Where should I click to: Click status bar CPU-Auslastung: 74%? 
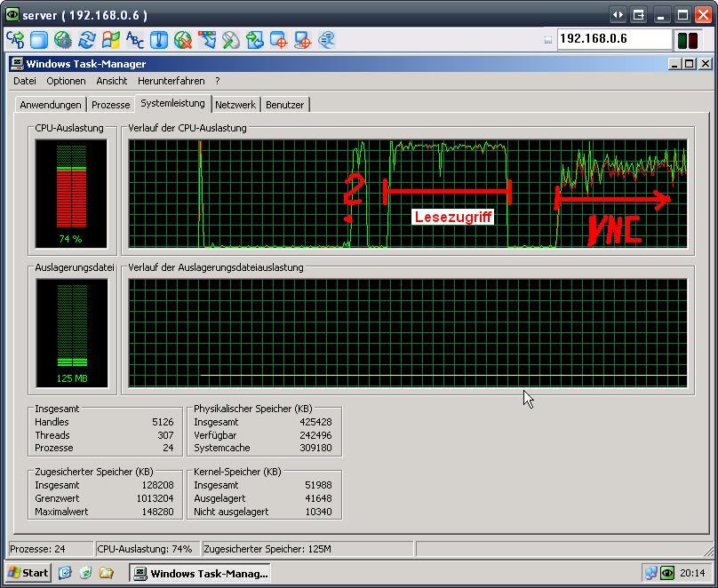pyautogui.click(x=145, y=549)
